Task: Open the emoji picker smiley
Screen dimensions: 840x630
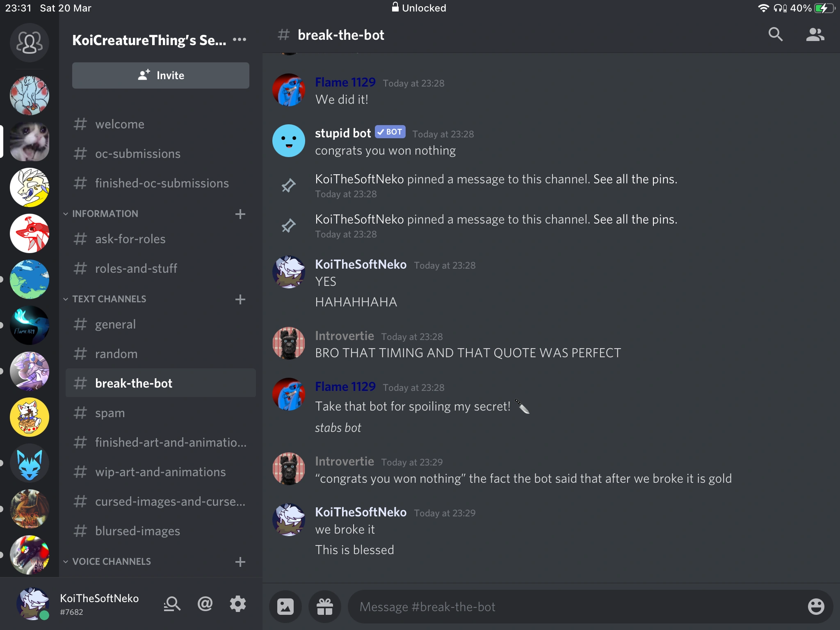Action: click(816, 607)
